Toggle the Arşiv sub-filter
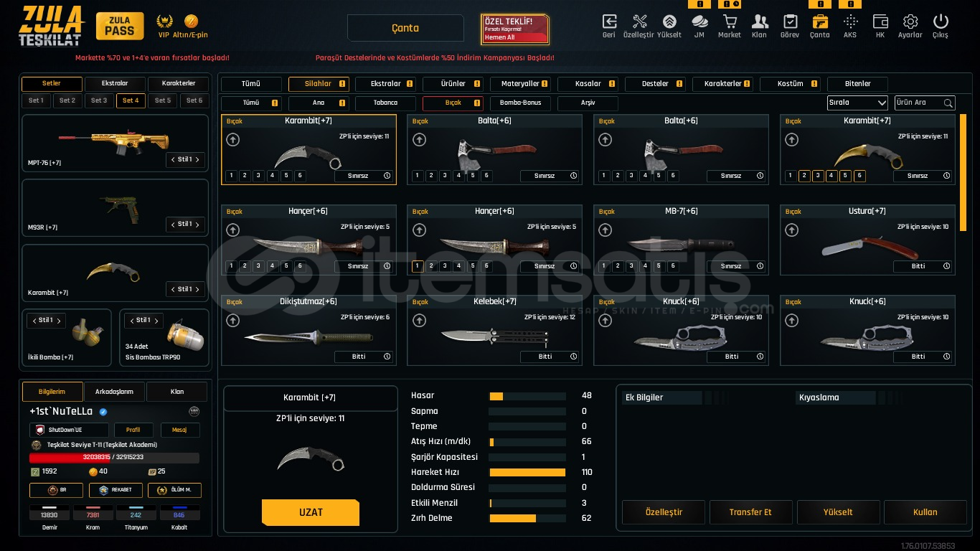The image size is (980, 551). (x=588, y=103)
